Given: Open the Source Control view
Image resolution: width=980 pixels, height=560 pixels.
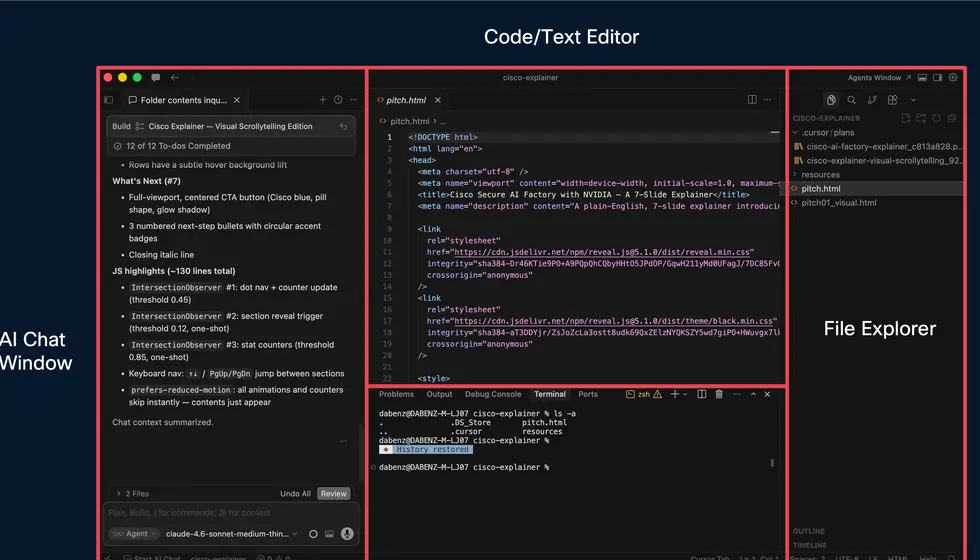Looking at the screenshot, I should coord(872,100).
